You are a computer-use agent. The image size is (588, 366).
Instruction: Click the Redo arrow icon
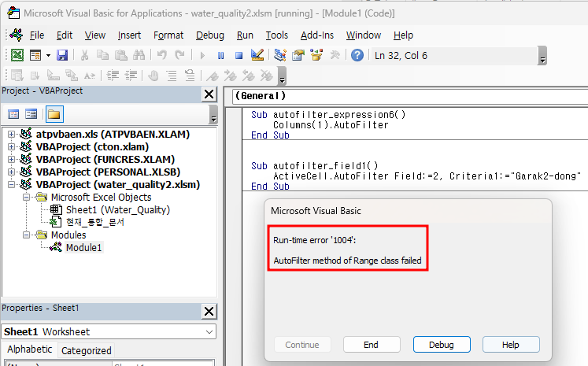pyautogui.click(x=180, y=56)
